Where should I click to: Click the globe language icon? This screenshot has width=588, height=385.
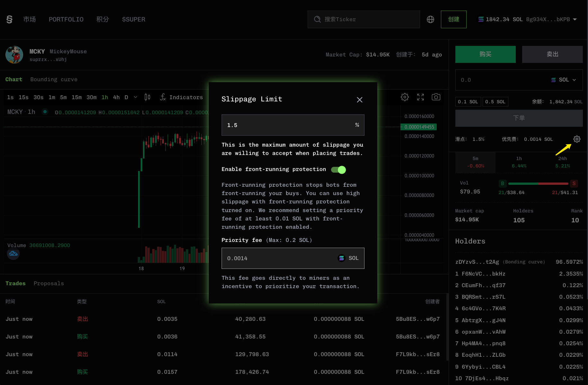point(430,20)
